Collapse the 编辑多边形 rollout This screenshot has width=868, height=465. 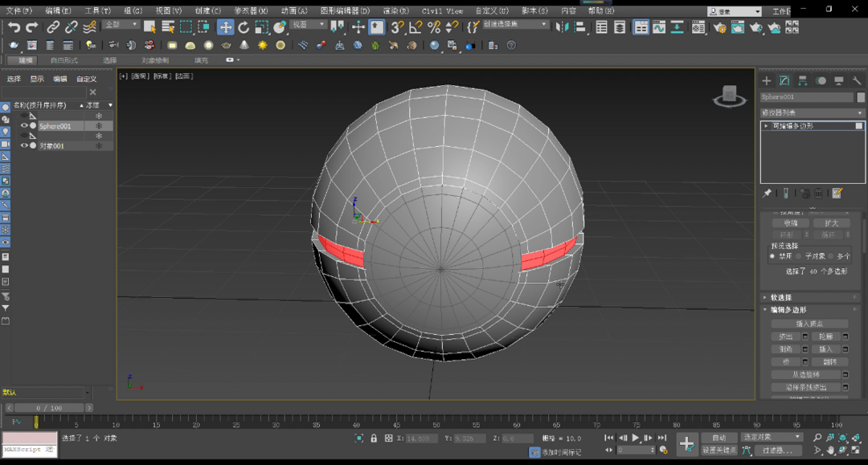(788, 310)
